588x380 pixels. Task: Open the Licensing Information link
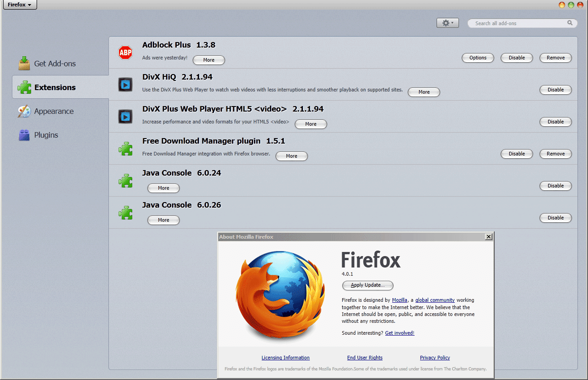pyautogui.click(x=286, y=358)
